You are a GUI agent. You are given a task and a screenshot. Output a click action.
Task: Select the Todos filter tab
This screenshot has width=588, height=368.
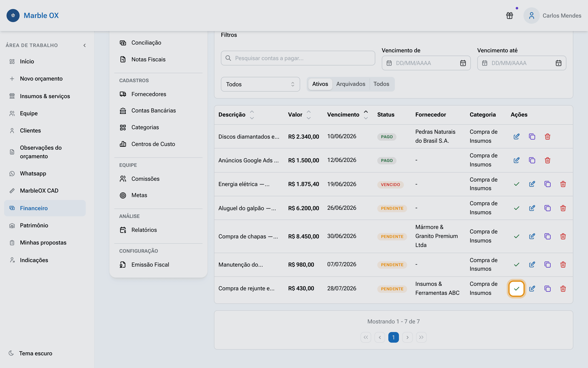[x=381, y=84]
